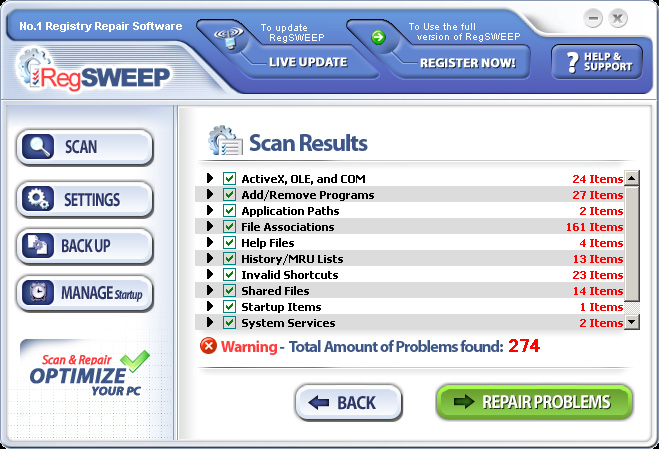Click the "161 Items" count
The image size is (659, 449).
coord(594,227)
